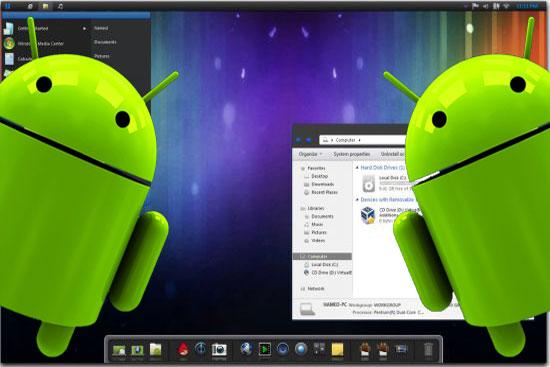Open Pictures in Start menu right pane
550x367 pixels.
(x=102, y=56)
